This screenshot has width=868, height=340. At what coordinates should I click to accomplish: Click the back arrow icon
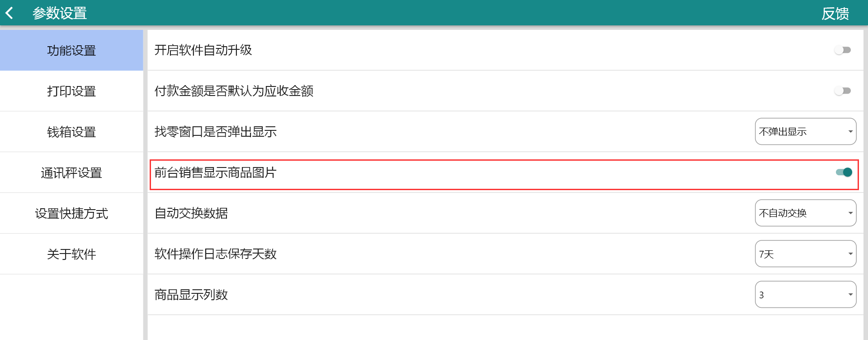(x=9, y=13)
